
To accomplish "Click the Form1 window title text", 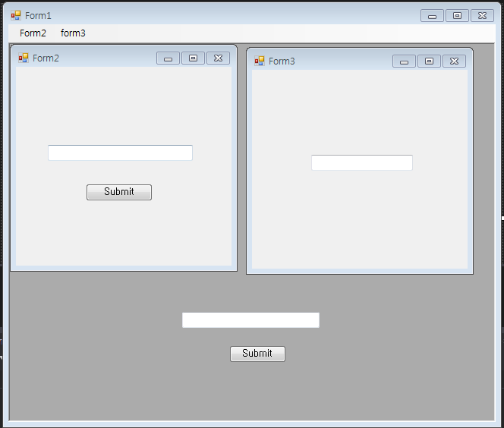I will click(x=38, y=15).
